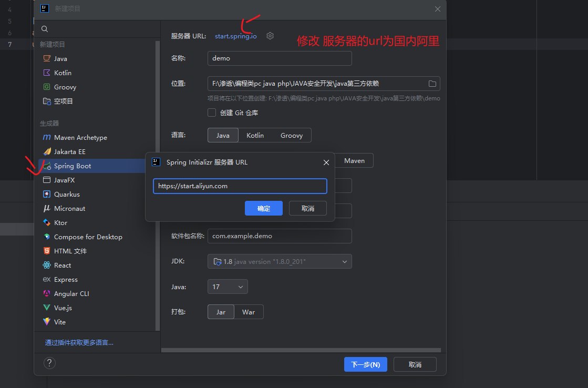The image size is (588, 388).
Task: Click the sidebar vertical scrollbar
Action: pyautogui.click(x=158, y=186)
